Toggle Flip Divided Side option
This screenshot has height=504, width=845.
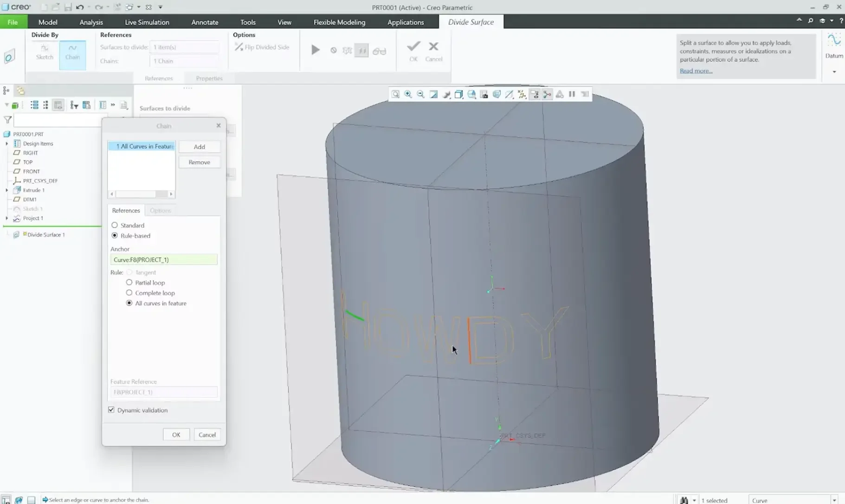coord(262,47)
